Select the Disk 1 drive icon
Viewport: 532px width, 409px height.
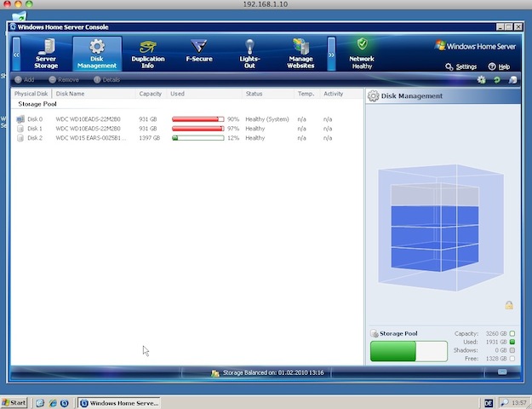coord(20,129)
